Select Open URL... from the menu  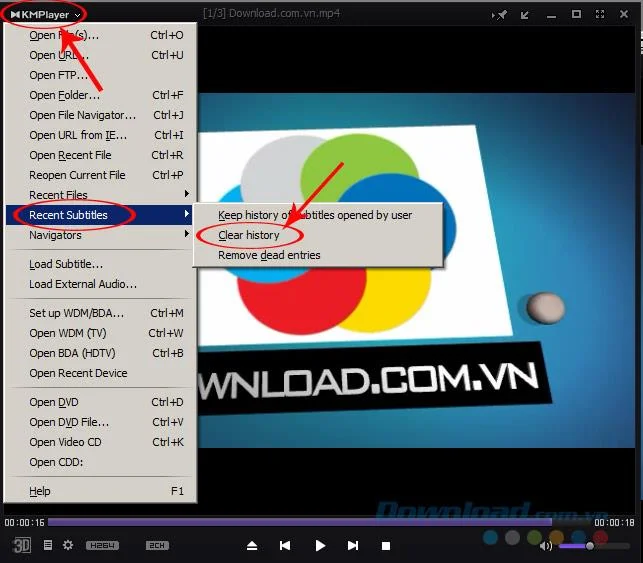(x=100, y=55)
